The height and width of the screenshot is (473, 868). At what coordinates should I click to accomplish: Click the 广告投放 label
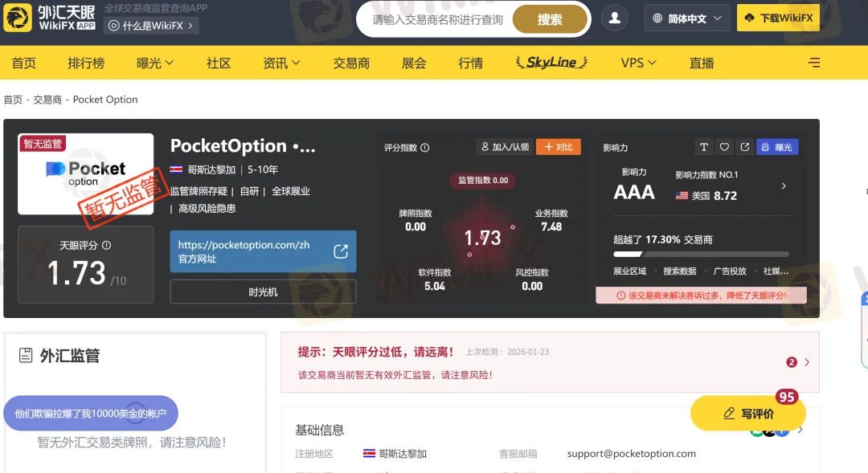point(730,271)
